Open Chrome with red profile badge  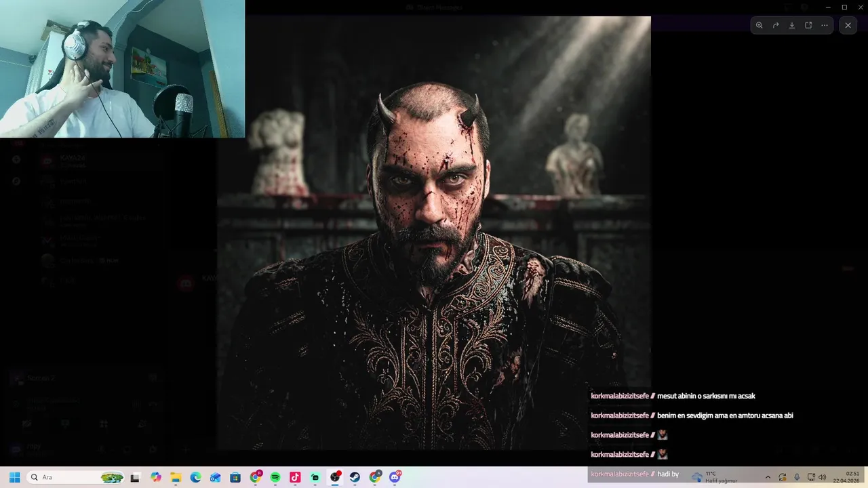click(x=256, y=477)
